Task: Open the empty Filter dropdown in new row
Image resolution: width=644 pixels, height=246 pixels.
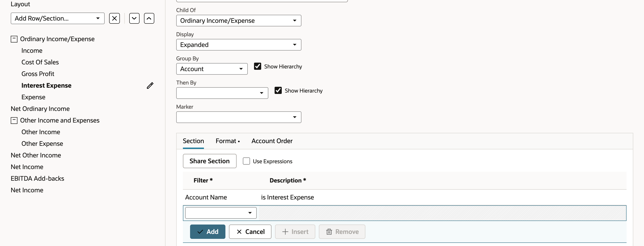Action: (x=221, y=213)
